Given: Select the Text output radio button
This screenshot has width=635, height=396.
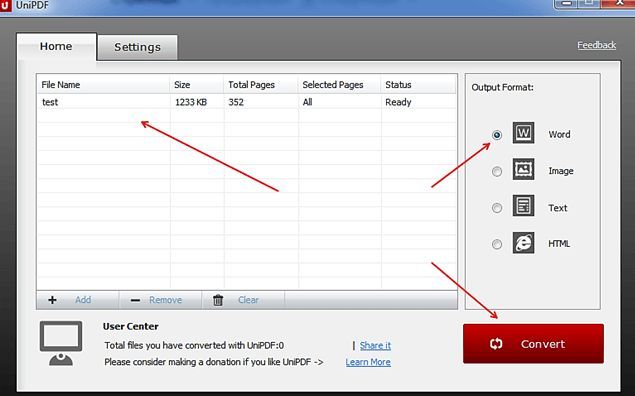Looking at the screenshot, I should 497,208.
